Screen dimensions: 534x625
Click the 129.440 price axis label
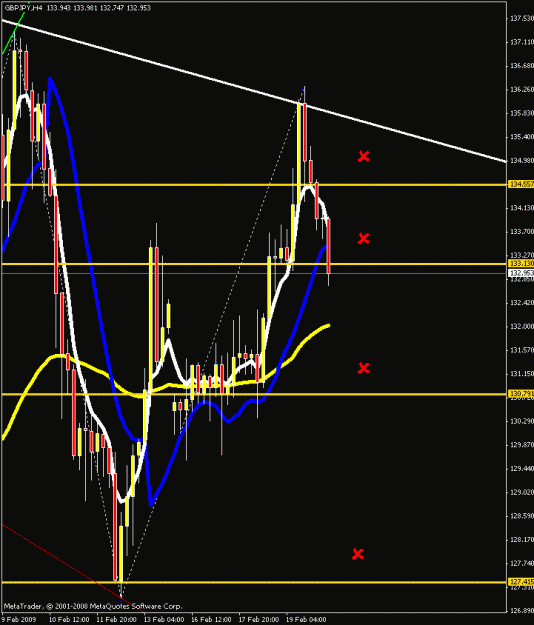522,469
